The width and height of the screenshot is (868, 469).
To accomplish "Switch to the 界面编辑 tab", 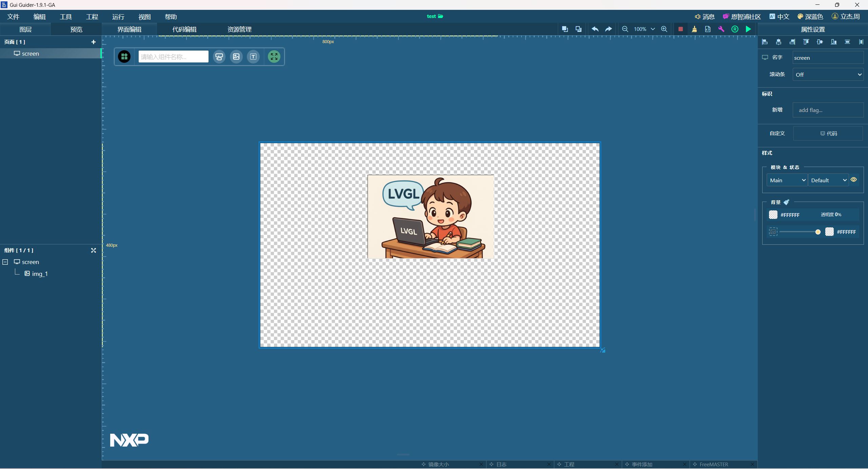I will coord(129,30).
